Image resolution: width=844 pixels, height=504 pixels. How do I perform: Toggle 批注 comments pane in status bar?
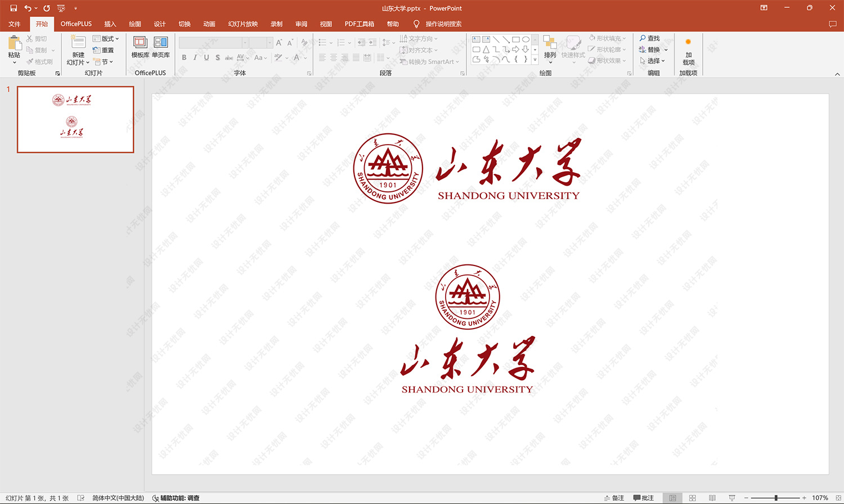tap(644, 498)
